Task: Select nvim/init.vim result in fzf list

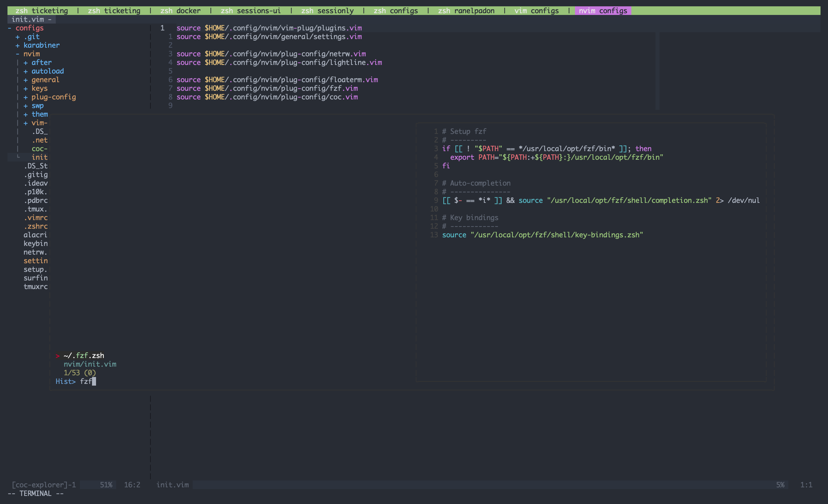Action: (x=90, y=364)
